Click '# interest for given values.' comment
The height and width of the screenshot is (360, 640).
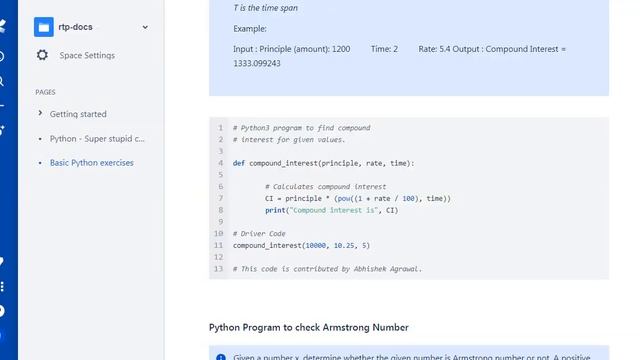pyautogui.click(x=289, y=140)
